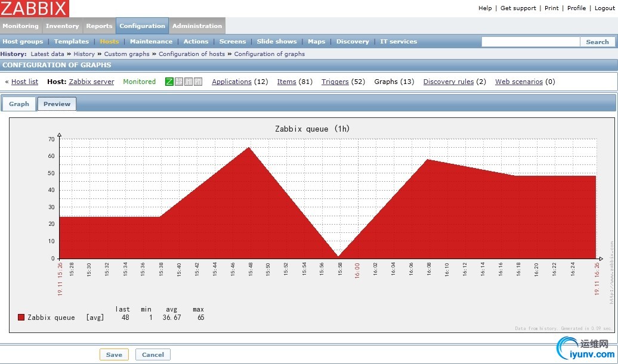
Task: Open the Reports menu
Action: point(99,26)
